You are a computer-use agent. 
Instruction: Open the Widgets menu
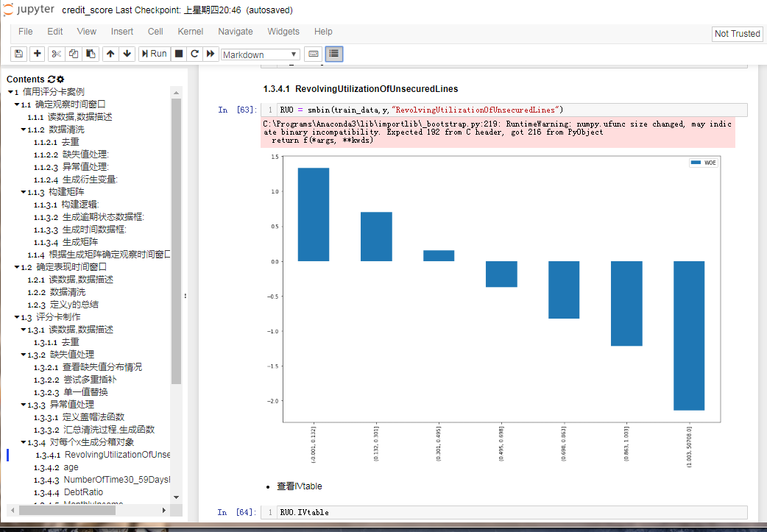283,32
